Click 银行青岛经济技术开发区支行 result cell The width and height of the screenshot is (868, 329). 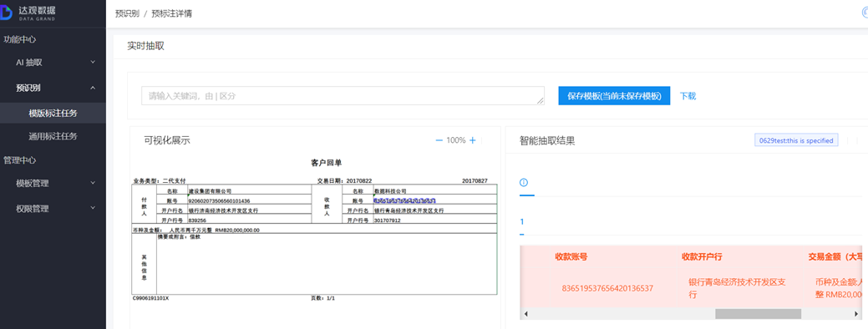[737, 288]
